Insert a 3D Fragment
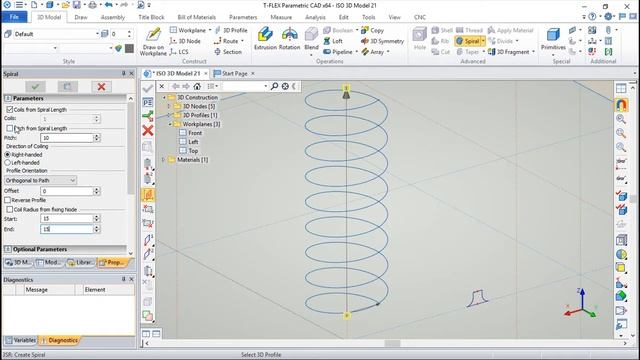Viewport: 640px width, 360px height. click(509, 52)
